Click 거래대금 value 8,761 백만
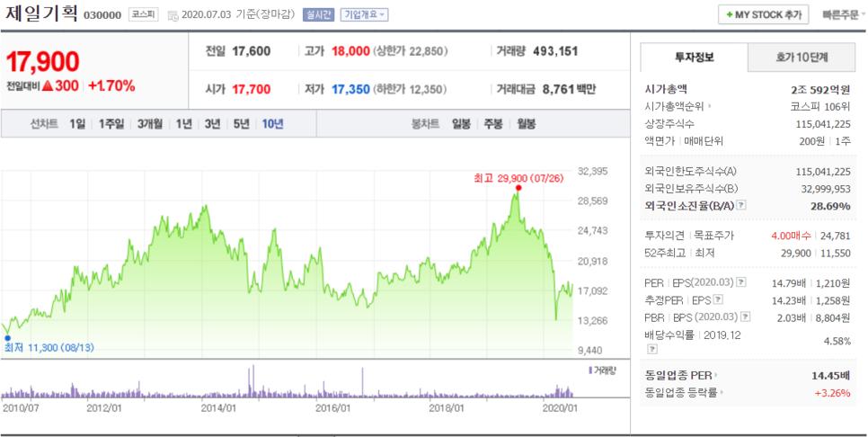The width and height of the screenshot is (868, 437). point(569,89)
